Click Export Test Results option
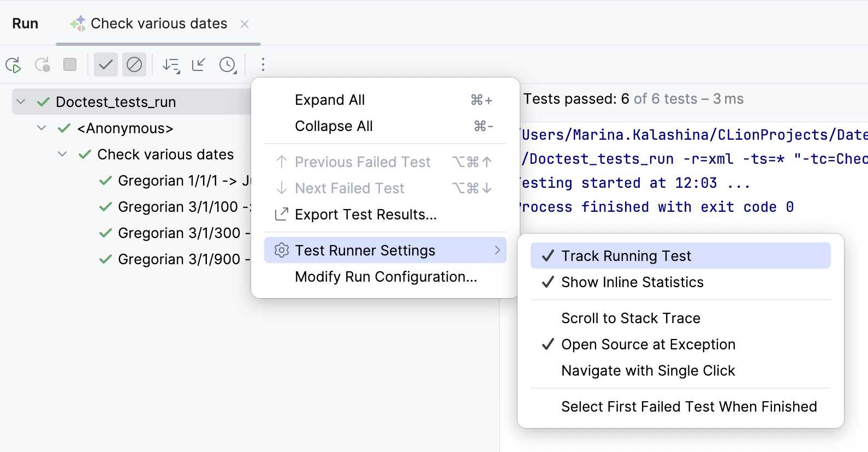The image size is (868, 452). pyautogui.click(x=365, y=214)
